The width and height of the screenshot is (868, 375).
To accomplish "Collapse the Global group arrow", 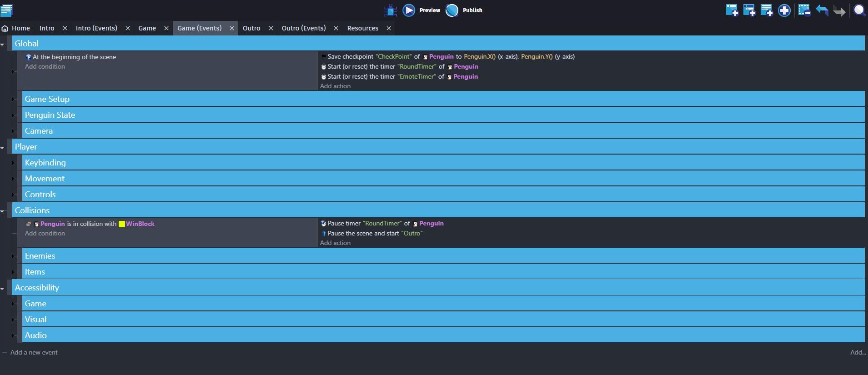I will click(3, 44).
